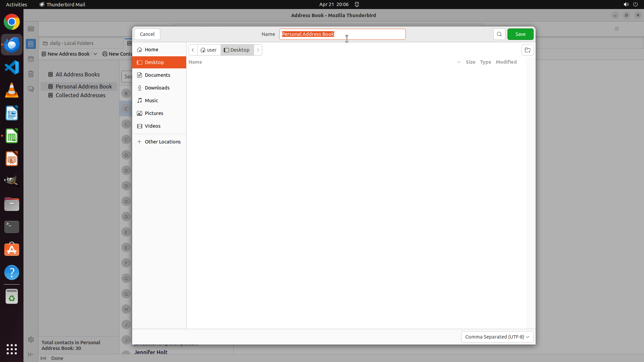
Task: Click the search icon in the save dialog
Action: [499, 34]
